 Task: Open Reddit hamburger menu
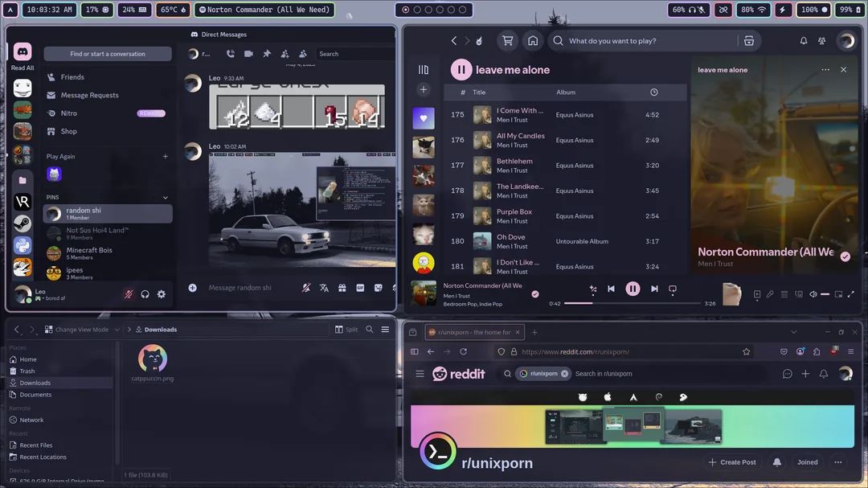[420, 374]
